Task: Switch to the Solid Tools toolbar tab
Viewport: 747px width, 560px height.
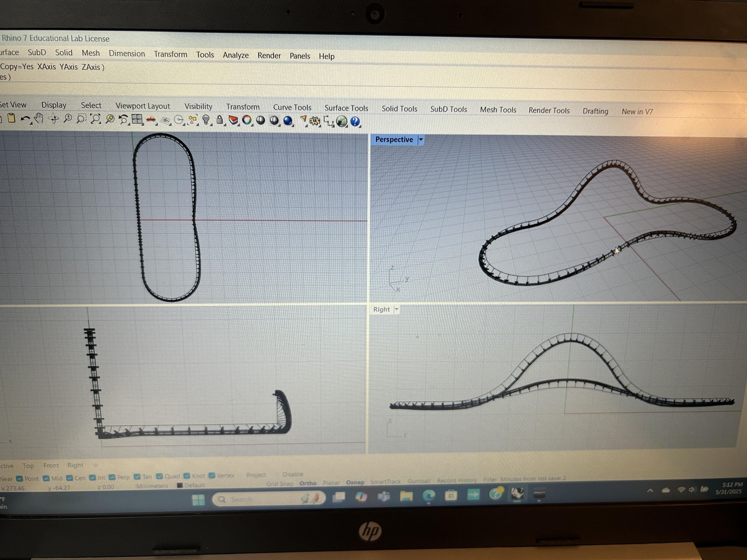Action: (x=400, y=109)
